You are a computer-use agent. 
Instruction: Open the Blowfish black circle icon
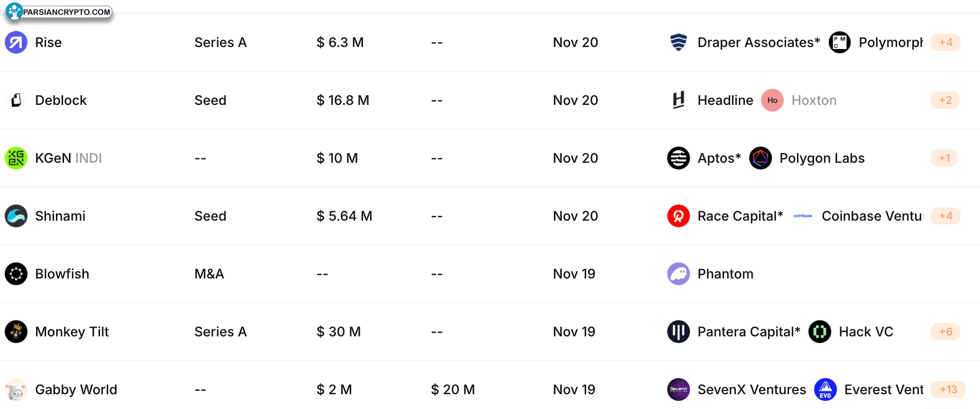point(16,274)
